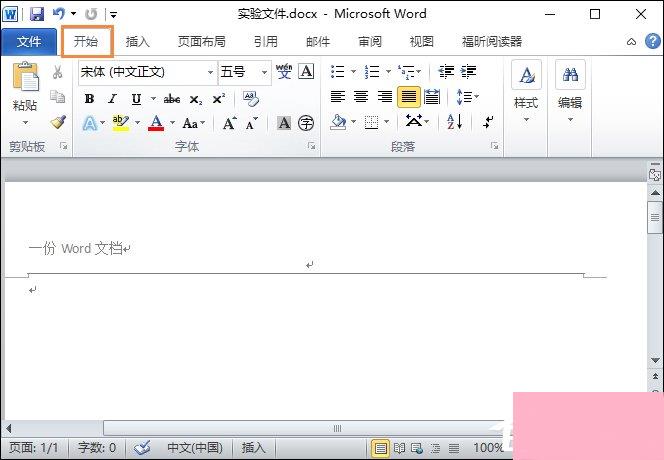Open the 编辑 editing menu

[x=570, y=92]
